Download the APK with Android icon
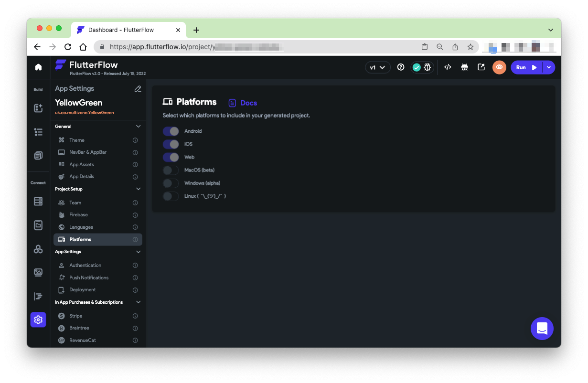Image resolution: width=588 pixels, height=383 pixels. point(464,67)
